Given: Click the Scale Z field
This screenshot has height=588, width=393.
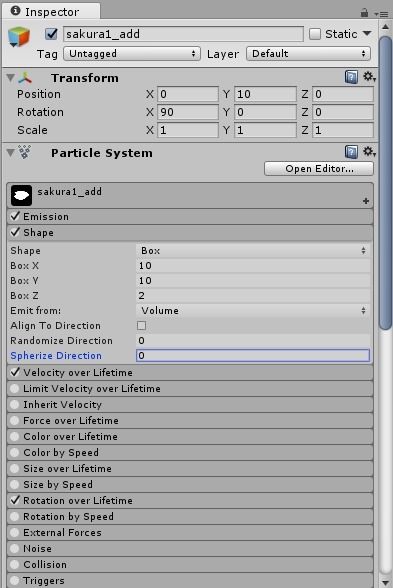Looking at the screenshot, I should tap(343, 130).
